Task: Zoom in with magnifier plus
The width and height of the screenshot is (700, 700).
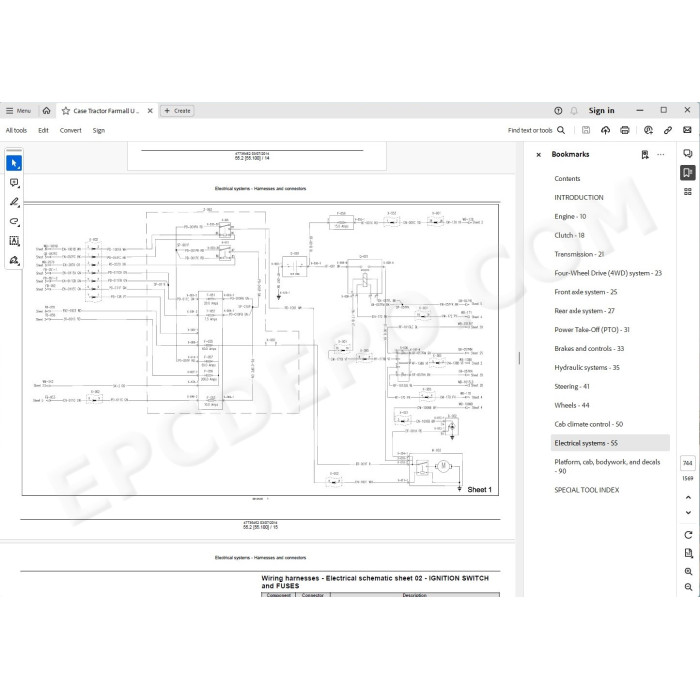Action: (688, 571)
